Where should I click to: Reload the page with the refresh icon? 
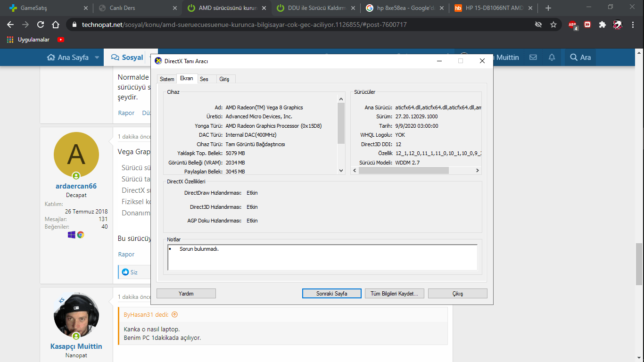(x=41, y=25)
